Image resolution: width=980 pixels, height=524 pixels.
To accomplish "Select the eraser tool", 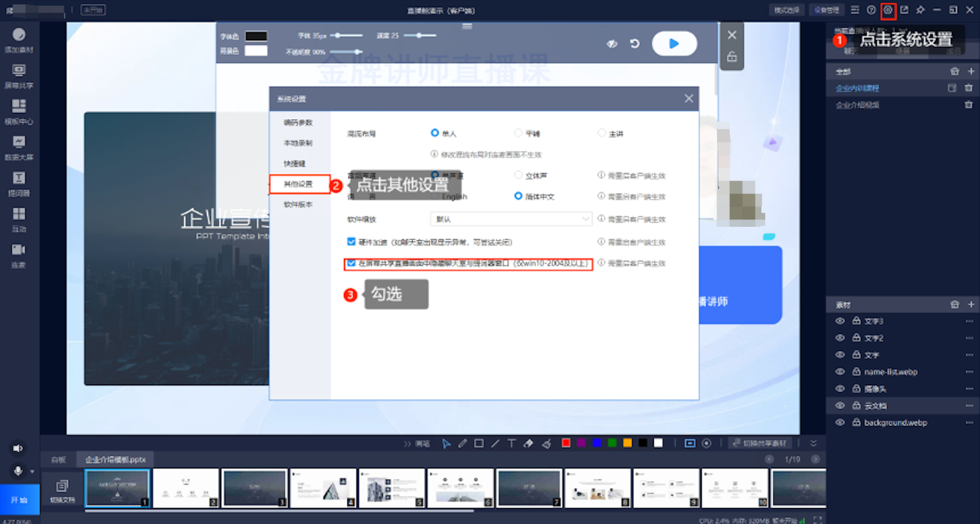I will 528,443.
